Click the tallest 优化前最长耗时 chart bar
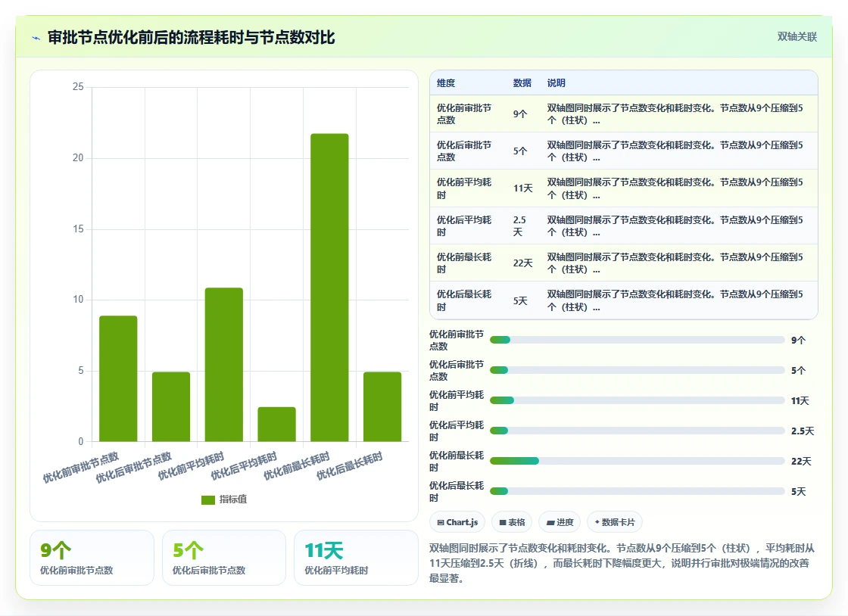Screen dimensions: 848x616 tap(329, 288)
